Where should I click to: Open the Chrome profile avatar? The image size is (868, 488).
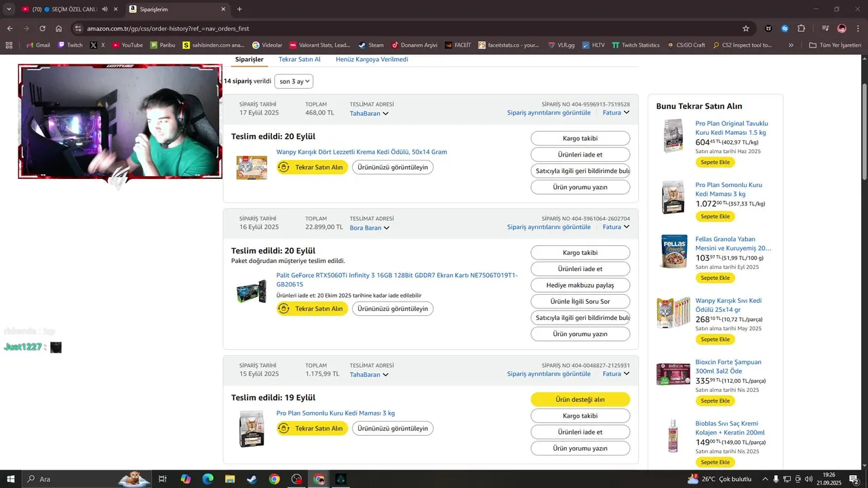(842, 28)
